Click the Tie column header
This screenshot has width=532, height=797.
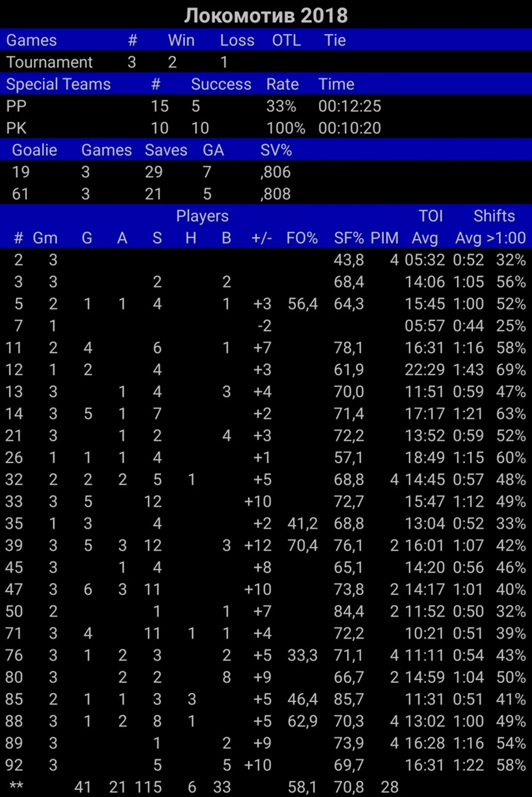pos(335,40)
